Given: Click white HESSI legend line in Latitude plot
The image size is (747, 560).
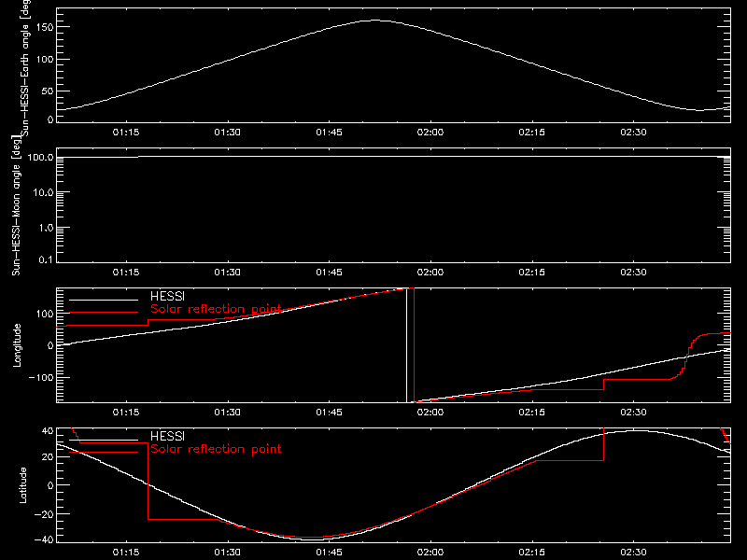Looking at the screenshot, I should (x=104, y=440).
